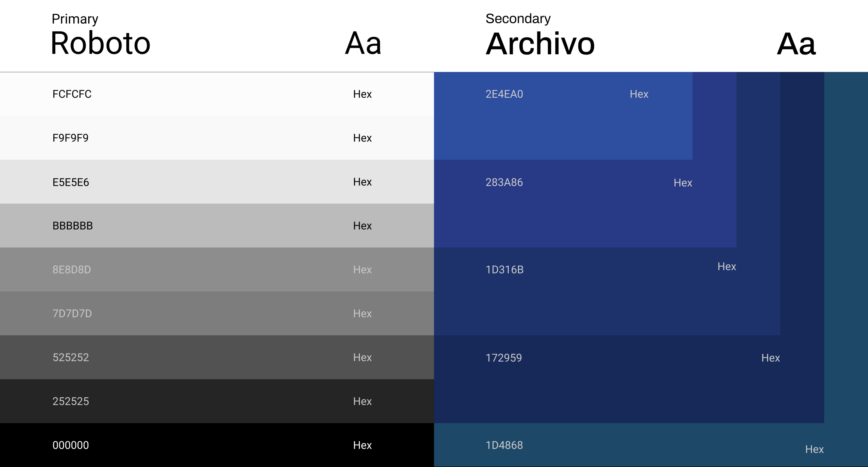The height and width of the screenshot is (467, 868).
Task: Select the 8E8D8D swatch code
Action: coord(71,269)
